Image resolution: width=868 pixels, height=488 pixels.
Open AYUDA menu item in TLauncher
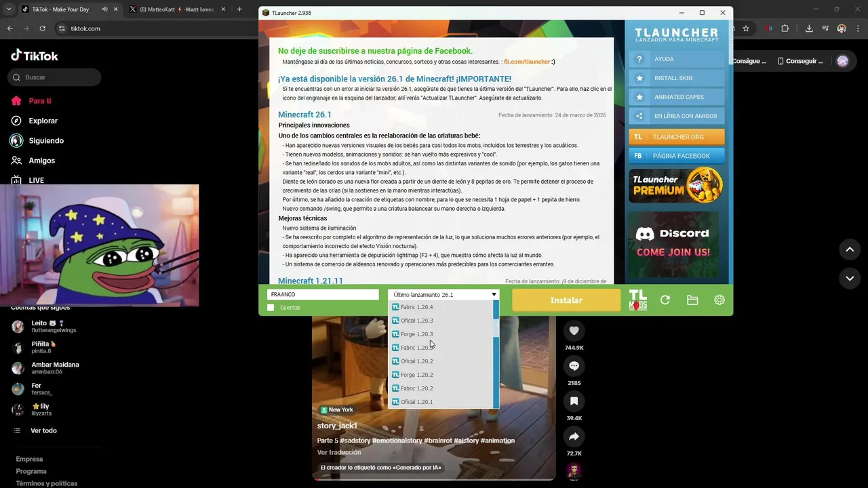coord(677,59)
